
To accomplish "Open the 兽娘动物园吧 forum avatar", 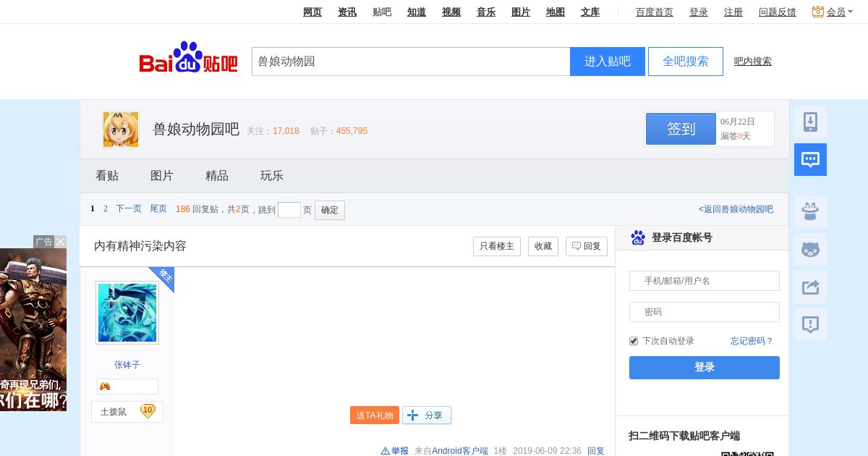I will click(121, 130).
